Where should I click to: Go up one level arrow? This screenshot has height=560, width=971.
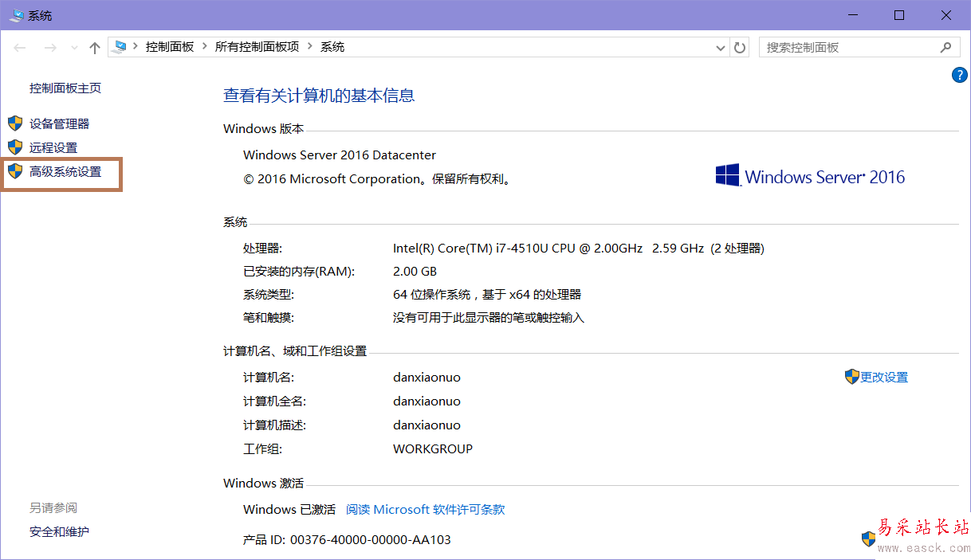[95, 48]
